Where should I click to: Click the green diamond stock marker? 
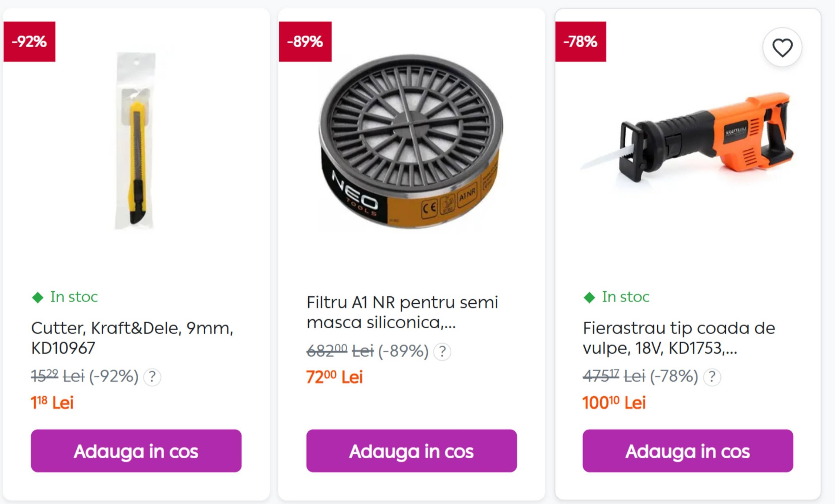tap(39, 298)
